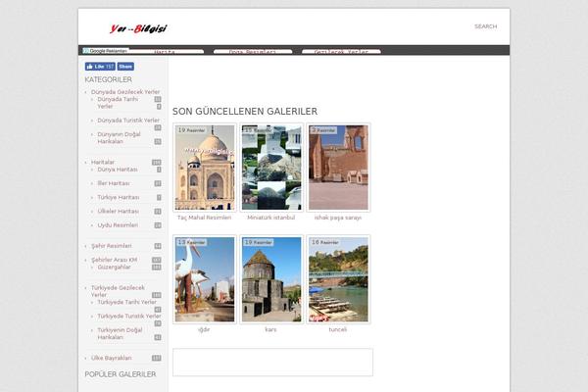The height and width of the screenshot is (392, 588).
Task: Open the Iğdır stork statue thumbnail
Action: tap(205, 279)
